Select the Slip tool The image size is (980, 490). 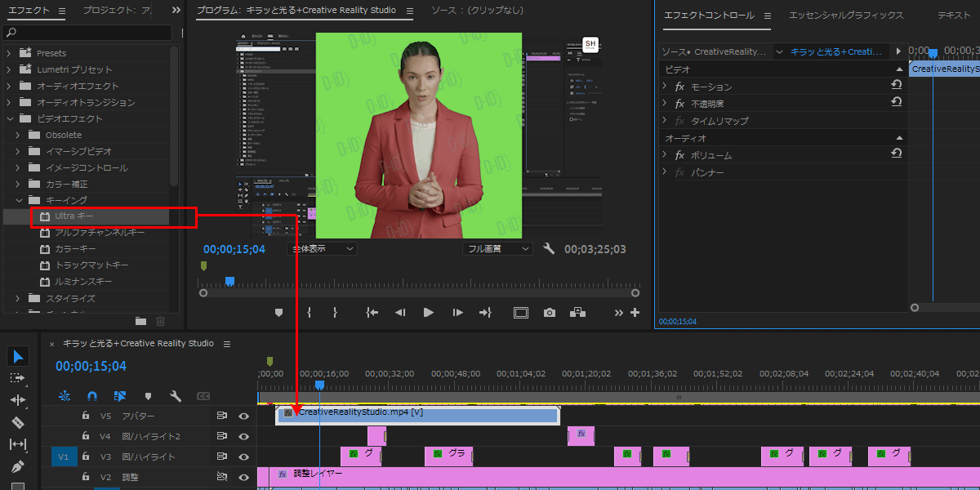coord(18,444)
